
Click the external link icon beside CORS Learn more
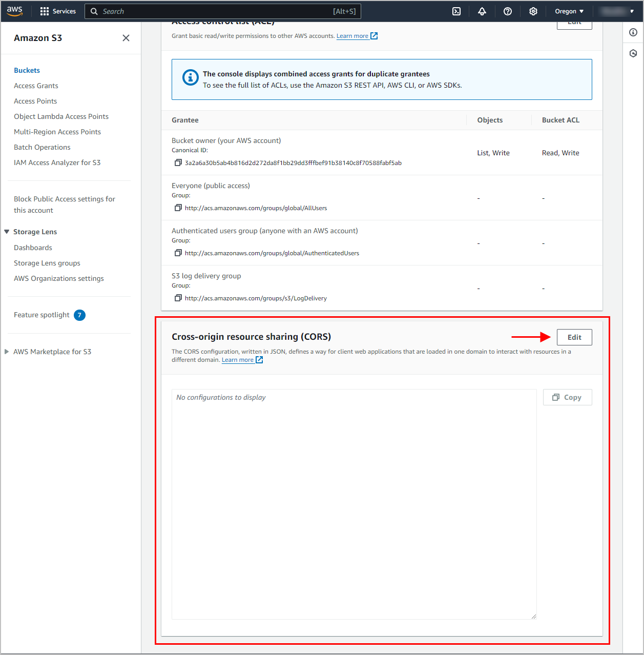(259, 360)
